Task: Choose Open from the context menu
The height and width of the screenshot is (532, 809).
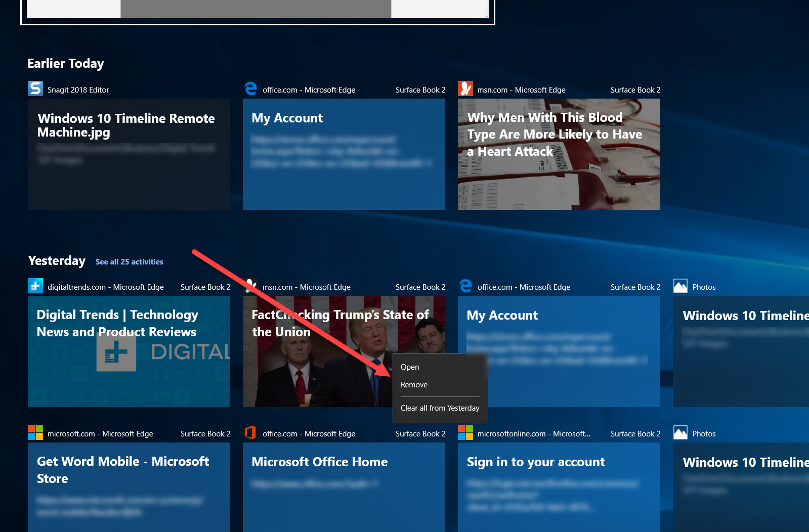Action: coord(440,367)
